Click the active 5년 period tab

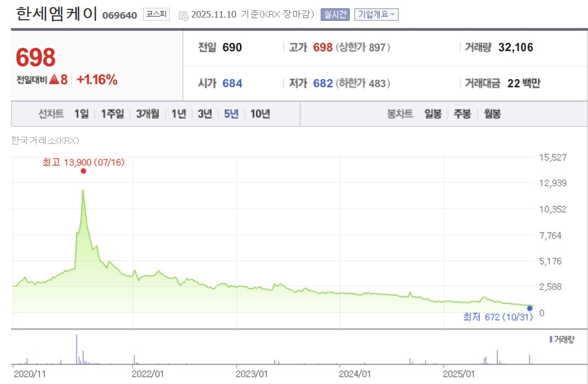231,114
